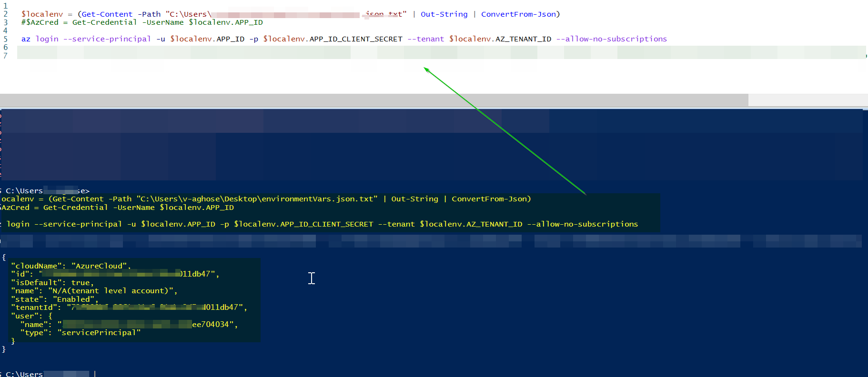Click "cloudName": "AzureCloud" in console output

click(71, 266)
